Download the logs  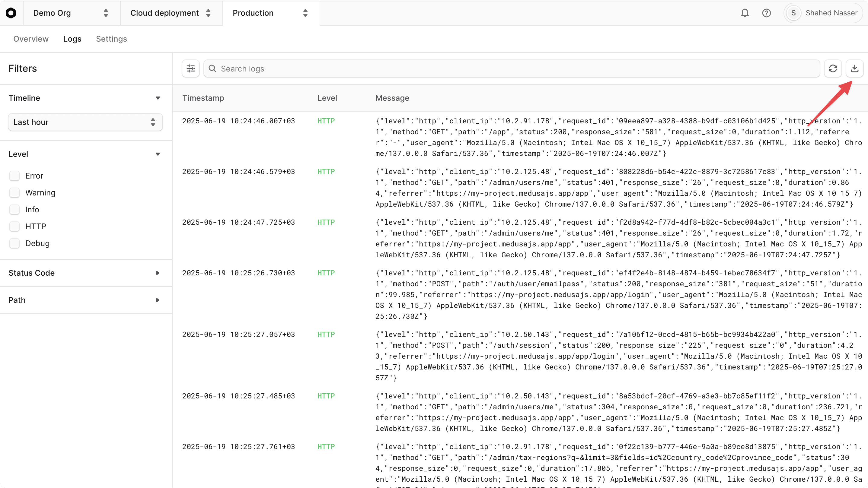click(854, 68)
